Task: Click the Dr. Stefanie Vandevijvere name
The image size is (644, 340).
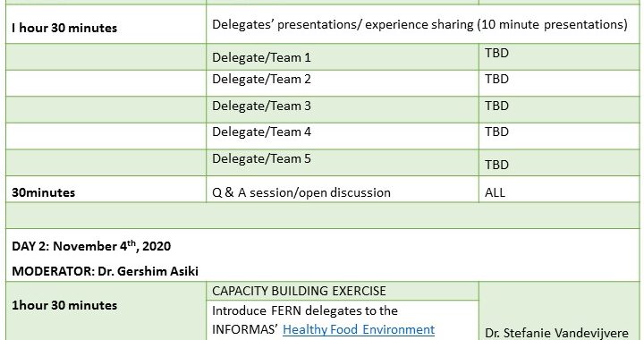Action: (x=556, y=333)
